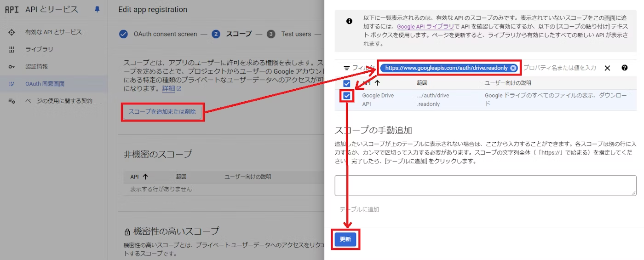This screenshot has width=644, height=260.
Task: Click the .../auth/drive.readonly scope cell
Action: tap(433, 100)
